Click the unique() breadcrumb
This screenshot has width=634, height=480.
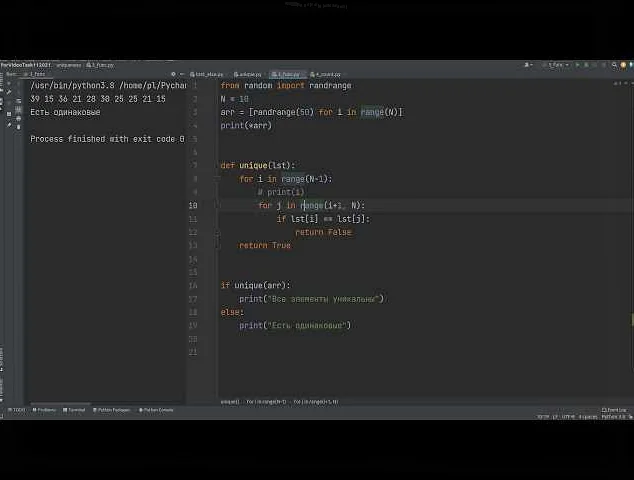(x=230, y=402)
